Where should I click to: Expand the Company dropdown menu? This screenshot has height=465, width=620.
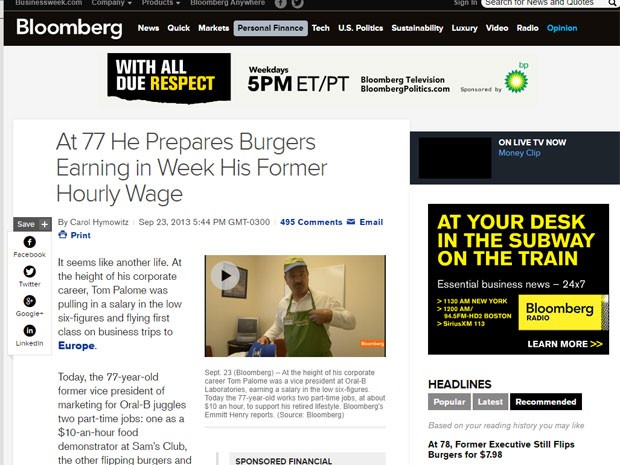pyautogui.click(x=112, y=3)
